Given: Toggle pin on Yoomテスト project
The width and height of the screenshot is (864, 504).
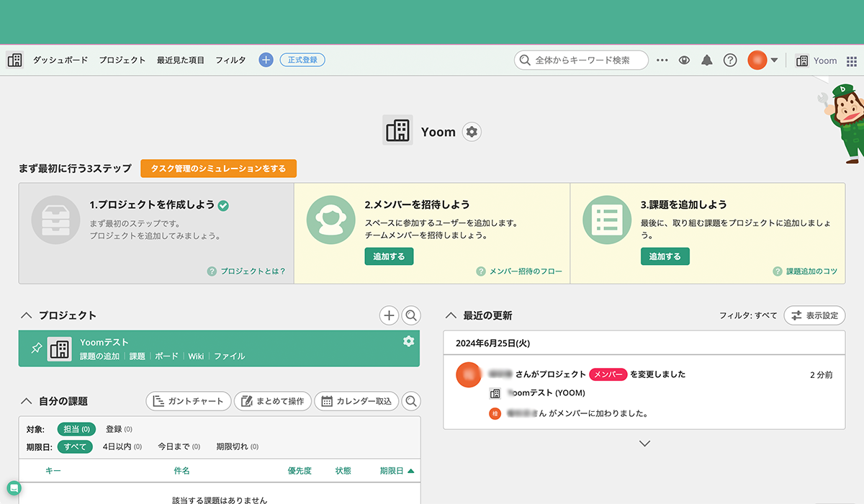Looking at the screenshot, I should coord(37,348).
